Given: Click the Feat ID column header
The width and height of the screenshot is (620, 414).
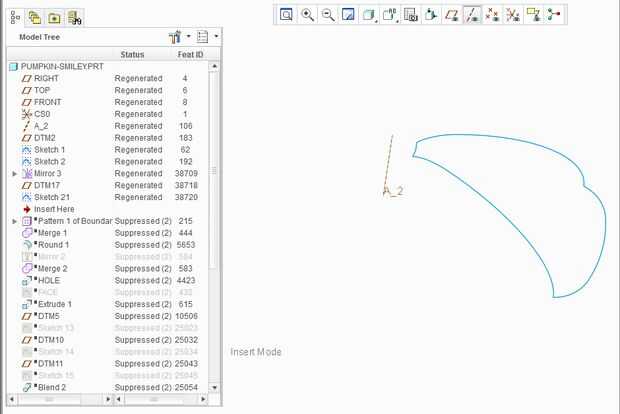Looking at the screenshot, I should [x=190, y=55].
